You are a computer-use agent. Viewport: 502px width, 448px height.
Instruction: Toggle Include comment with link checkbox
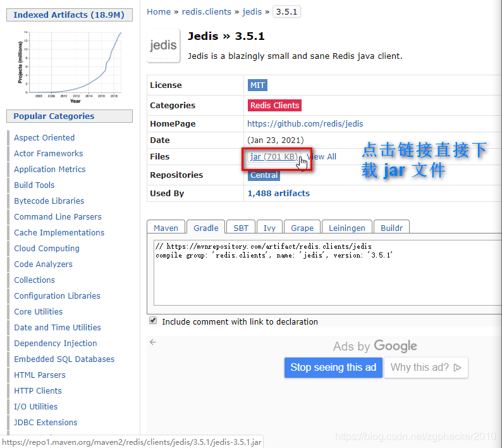[x=153, y=321]
